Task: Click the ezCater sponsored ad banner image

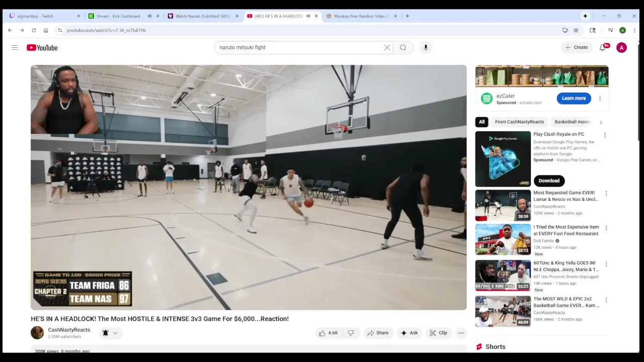Action: pos(542,76)
